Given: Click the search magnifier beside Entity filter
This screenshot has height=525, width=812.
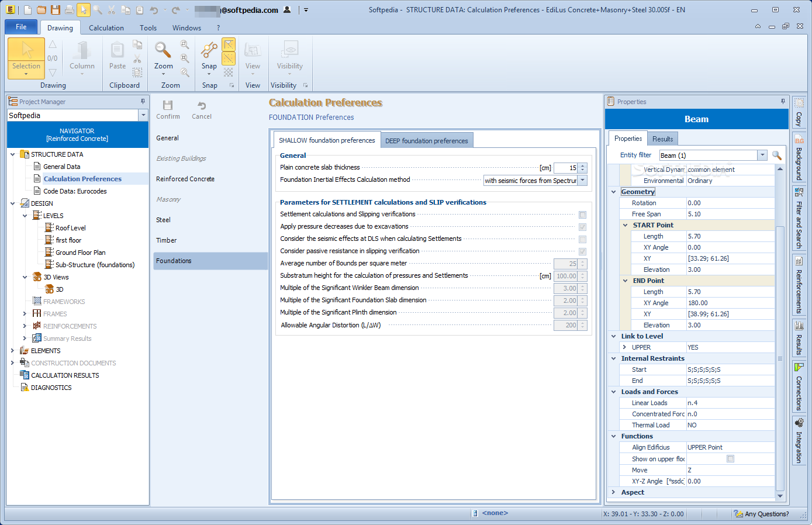Looking at the screenshot, I should [776, 155].
